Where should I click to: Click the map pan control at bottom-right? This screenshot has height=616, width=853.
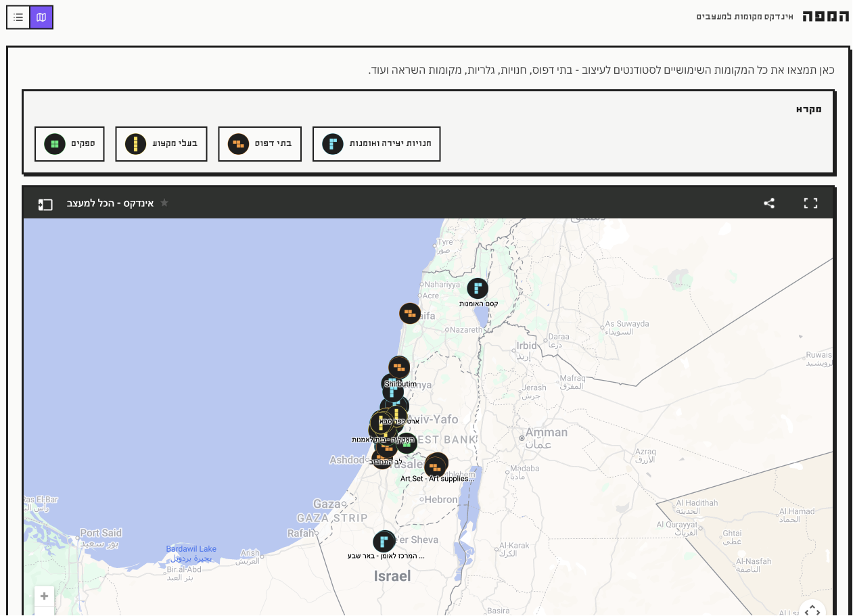(812, 609)
